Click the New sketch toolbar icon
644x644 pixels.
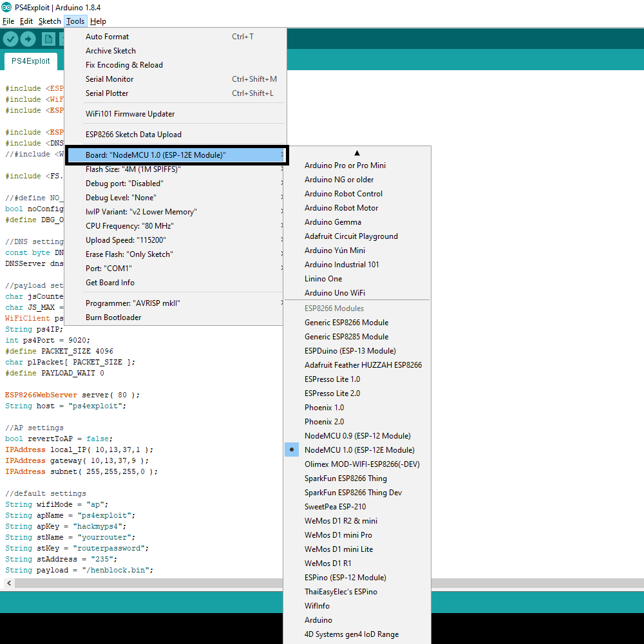tap(48, 39)
